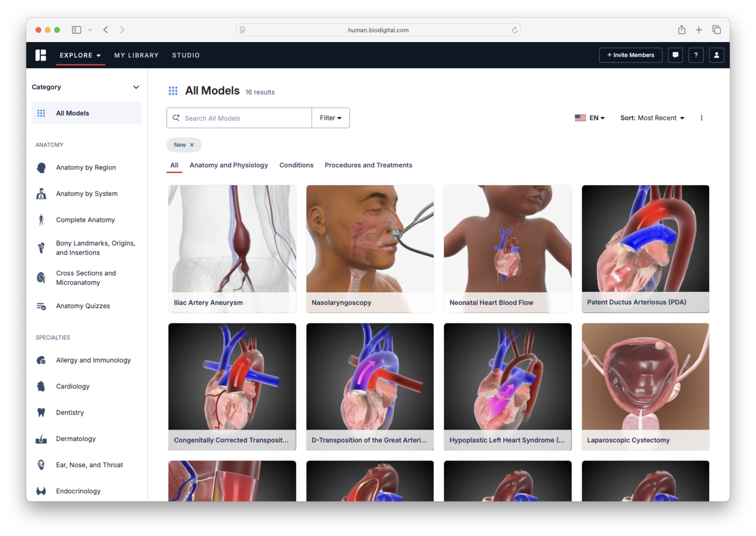Open My Library in navigation
This screenshot has height=536, width=756.
pos(136,55)
